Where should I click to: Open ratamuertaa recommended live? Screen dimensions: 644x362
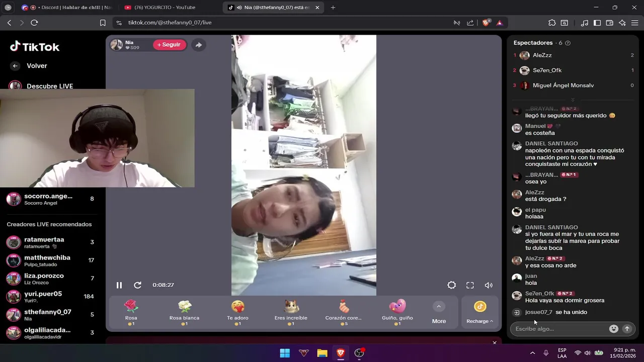(50, 242)
